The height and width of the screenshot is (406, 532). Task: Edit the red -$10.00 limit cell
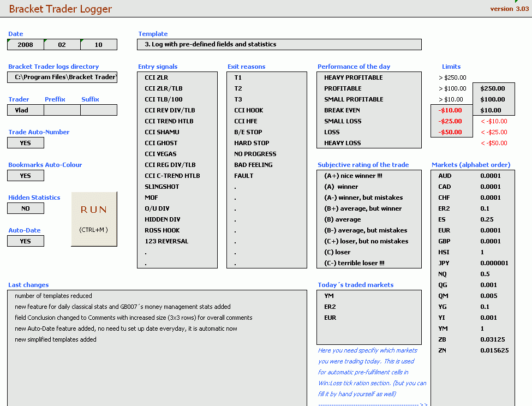[452, 110]
